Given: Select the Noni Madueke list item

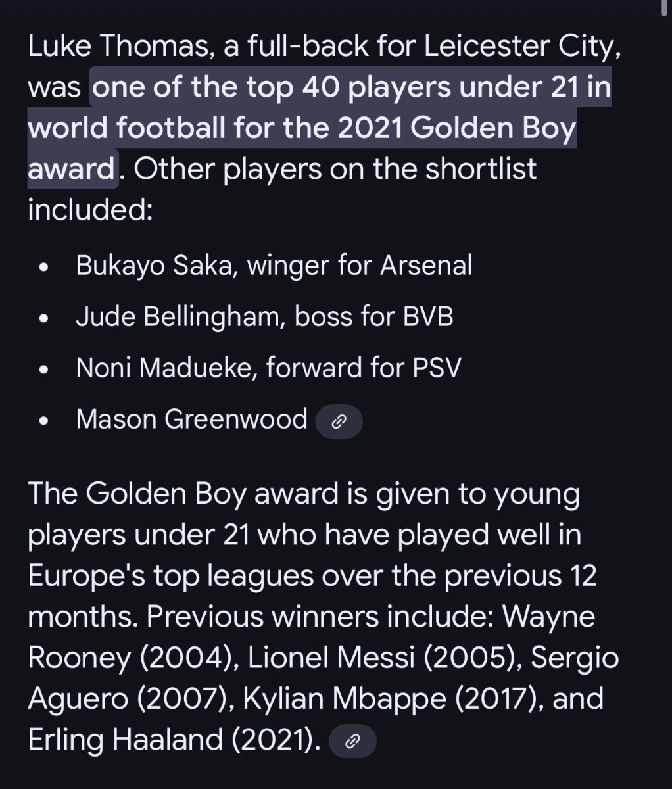Looking at the screenshot, I should click(268, 368).
